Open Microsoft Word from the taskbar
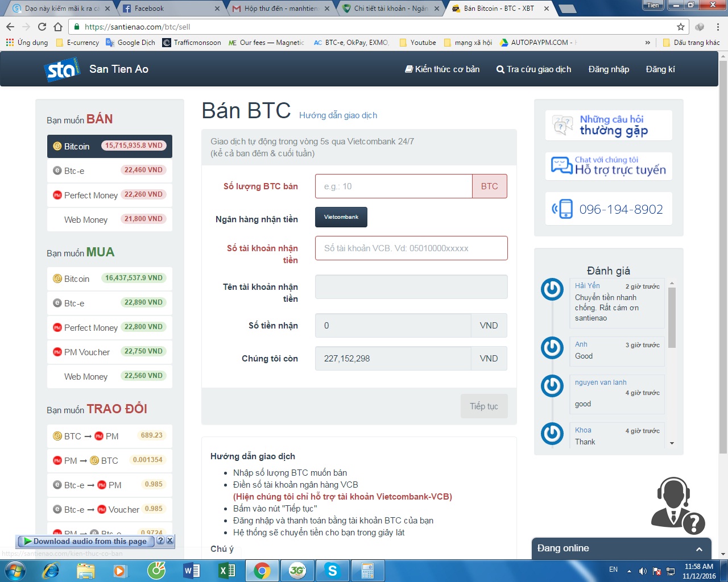Viewport: 728px width, 582px height. tap(192, 570)
